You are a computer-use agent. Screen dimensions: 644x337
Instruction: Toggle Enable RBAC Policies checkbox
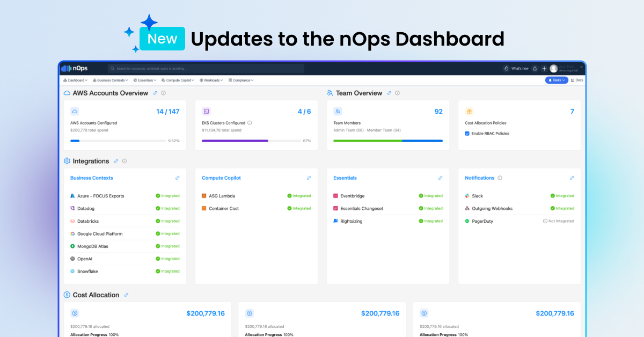(467, 133)
